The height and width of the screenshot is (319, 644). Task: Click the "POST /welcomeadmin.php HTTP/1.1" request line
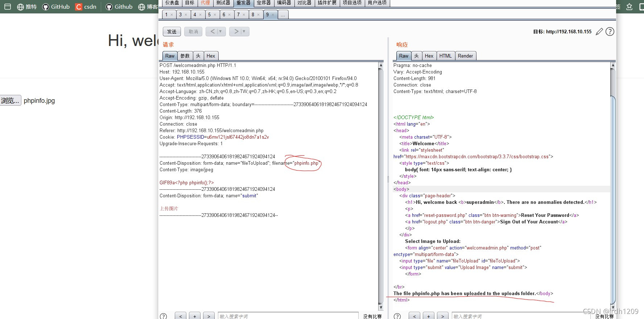198,66
